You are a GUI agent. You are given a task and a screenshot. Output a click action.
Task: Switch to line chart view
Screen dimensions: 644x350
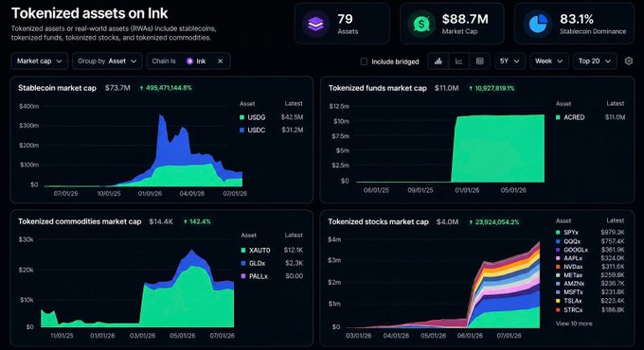tap(458, 61)
